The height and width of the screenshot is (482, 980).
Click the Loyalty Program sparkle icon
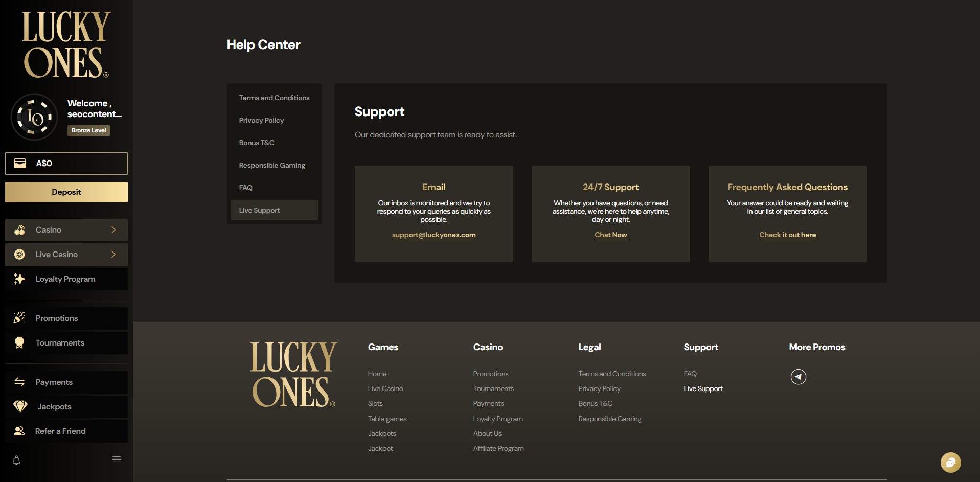[19, 279]
